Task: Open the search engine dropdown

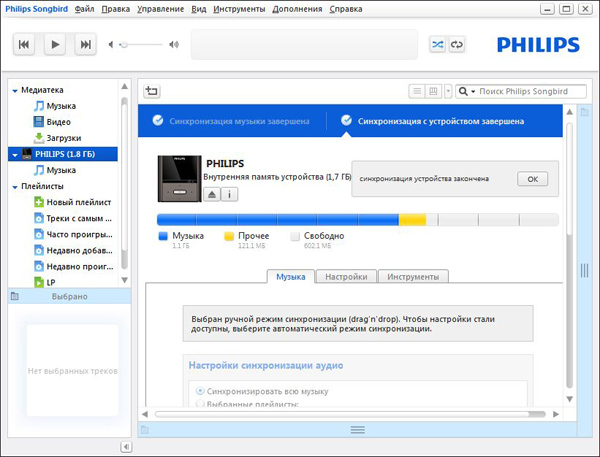Action: click(x=467, y=91)
